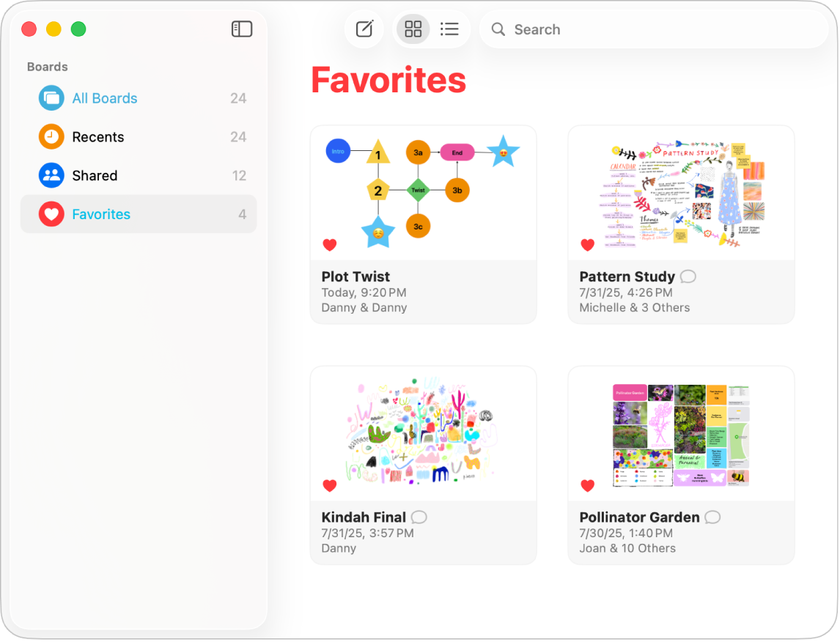840x642 pixels.
Task: Unfavorite the Plot Twist board
Action: point(330,245)
